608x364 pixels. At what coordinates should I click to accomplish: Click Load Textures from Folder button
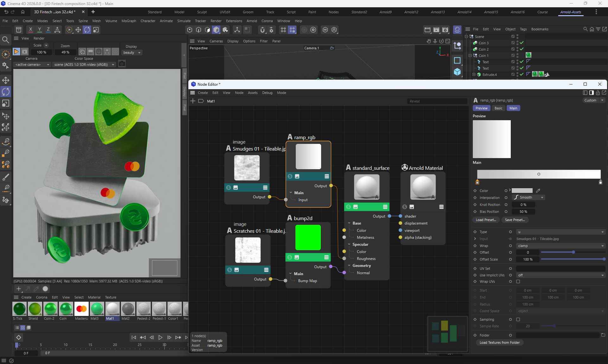tap(499, 342)
